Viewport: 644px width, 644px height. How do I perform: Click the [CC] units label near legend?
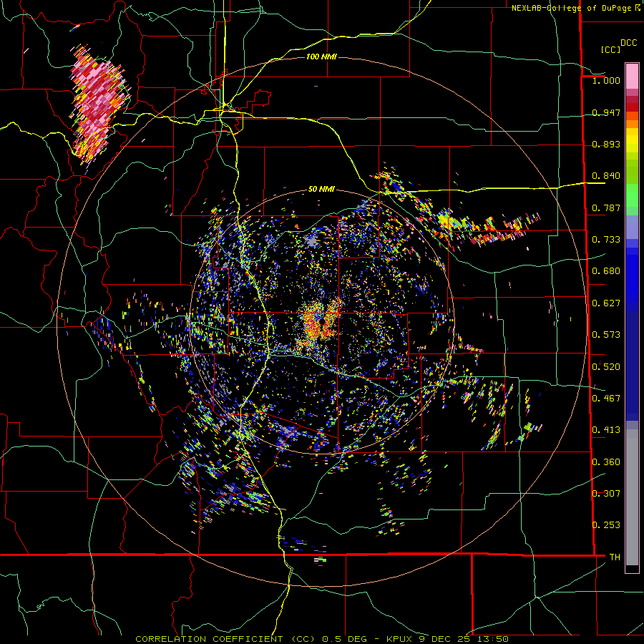pyautogui.click(x=610, y=49)
